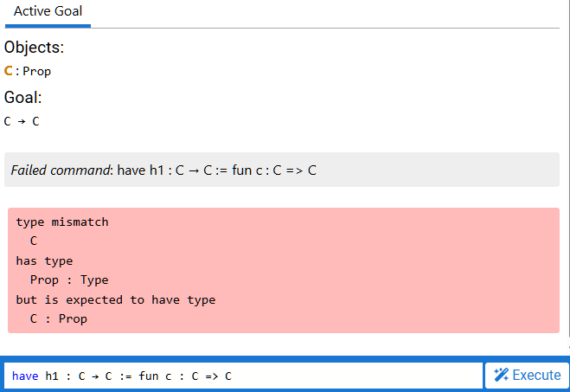This screenshot has height=392, width=570.
Task: Click the orange C object name
Action: point(9,71)
